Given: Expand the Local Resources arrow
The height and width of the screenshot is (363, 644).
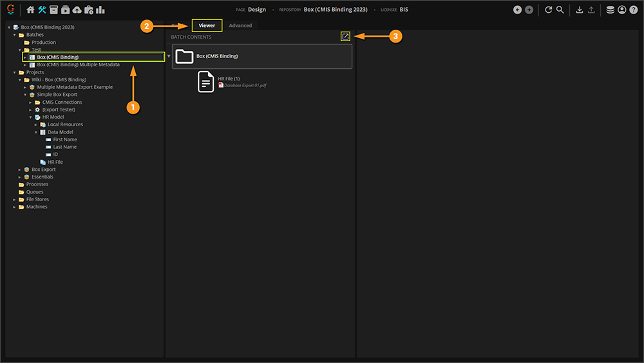Looking at the screenshot, I should 35,124.
